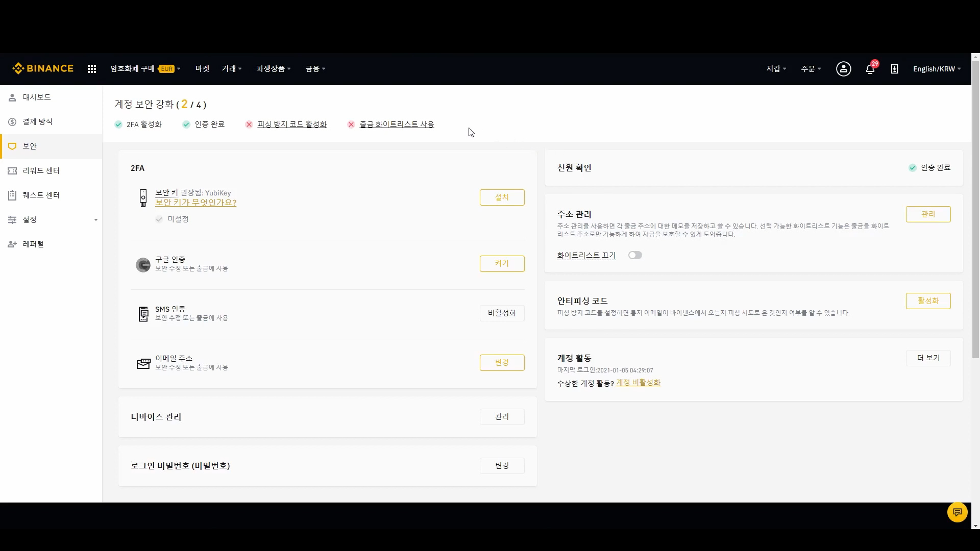Screen dimensions: 980x551
Task: Expand the 설정 sidebar submenu arrow
Action: click(95, 220)
